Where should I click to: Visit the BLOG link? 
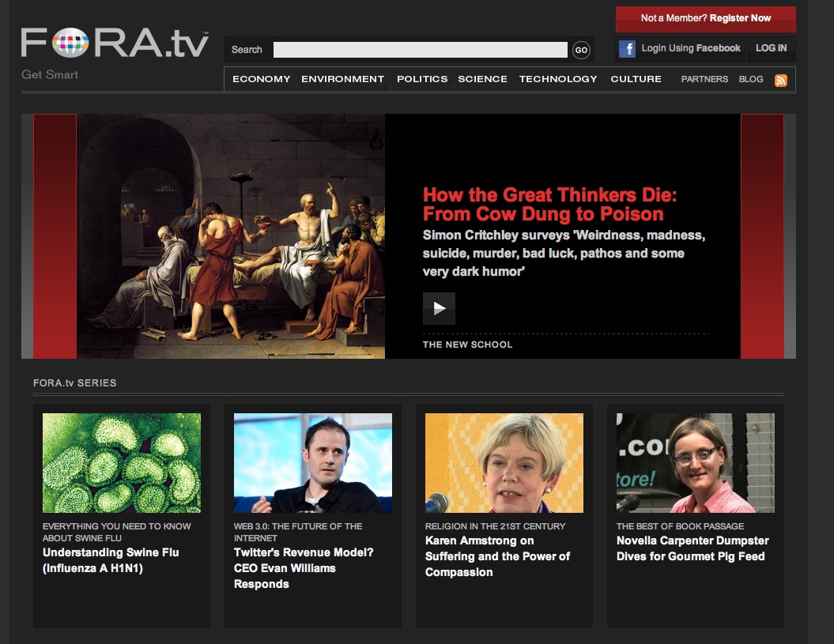[751, 79]
